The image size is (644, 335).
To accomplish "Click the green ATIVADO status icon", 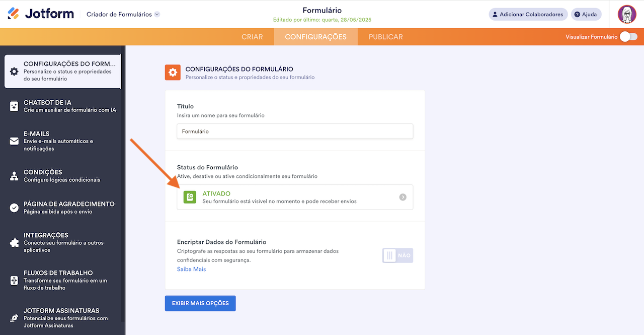I will coord(190,197).
